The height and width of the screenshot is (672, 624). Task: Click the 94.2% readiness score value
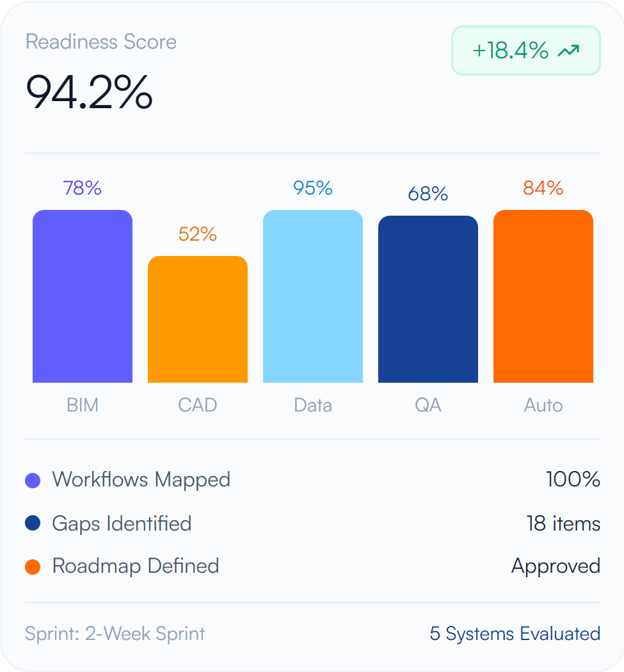pyautogui.click(x=89, y=92)
